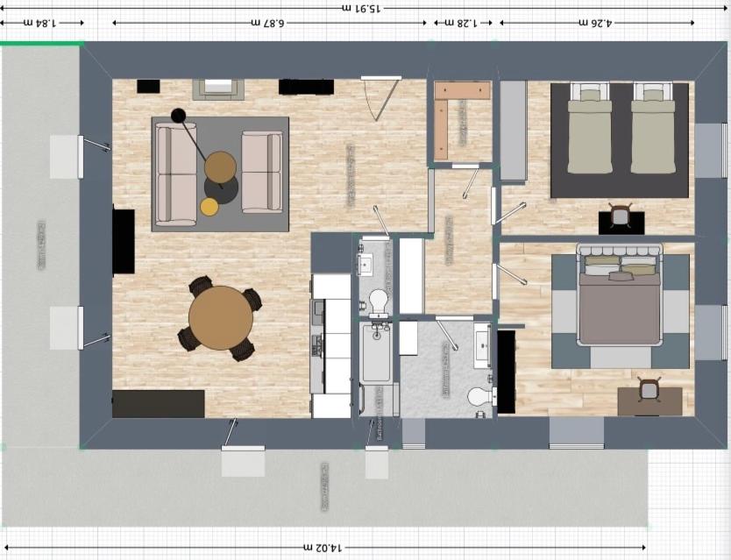Image resolution: width=731 pixels, height=560 pixels.
Task: Select the black floor lamp base
Action: (x=178, y=115)
